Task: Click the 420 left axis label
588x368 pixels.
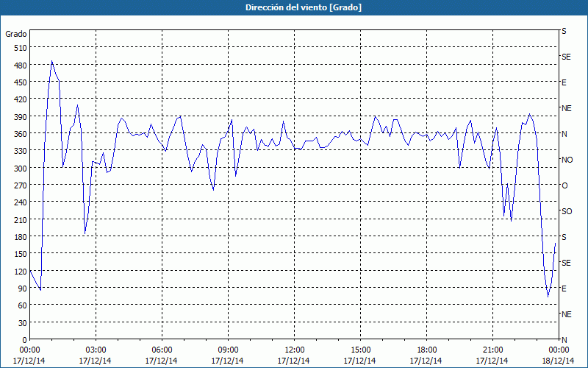Action: 21,99
